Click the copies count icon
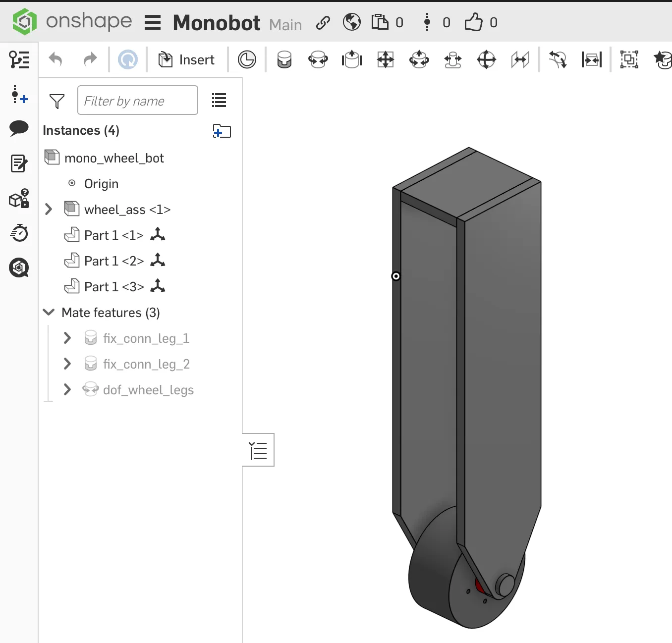The height and width of the screenshot is (643, 672). pyautogui.click(x=380, y=22)
